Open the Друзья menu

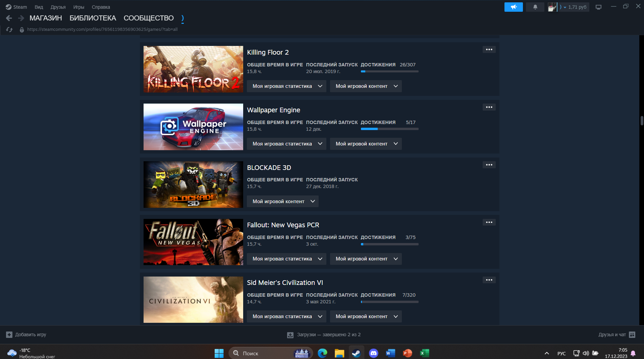58,7
